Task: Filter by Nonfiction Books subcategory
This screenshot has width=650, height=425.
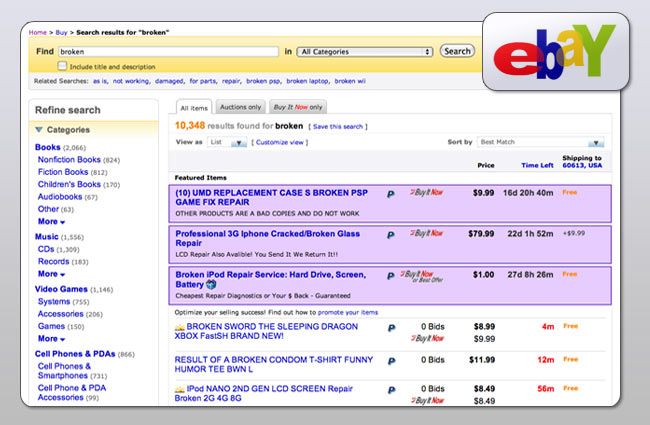Action: click(x=69, y=160)
